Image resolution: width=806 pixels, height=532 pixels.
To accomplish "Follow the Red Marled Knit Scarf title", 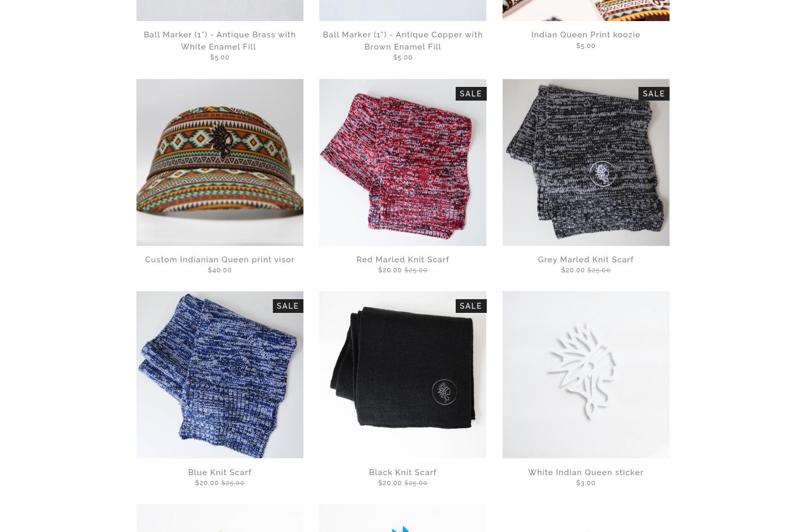I will 402,260.
